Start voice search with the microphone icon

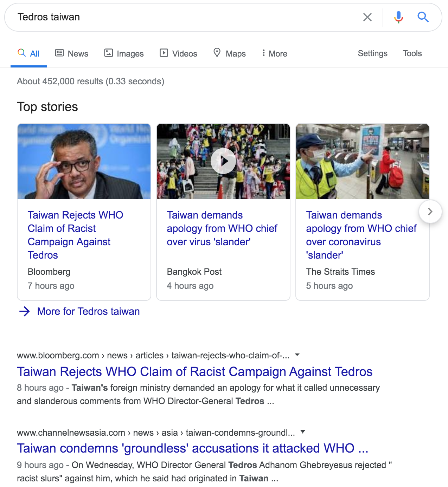point(398,17)
